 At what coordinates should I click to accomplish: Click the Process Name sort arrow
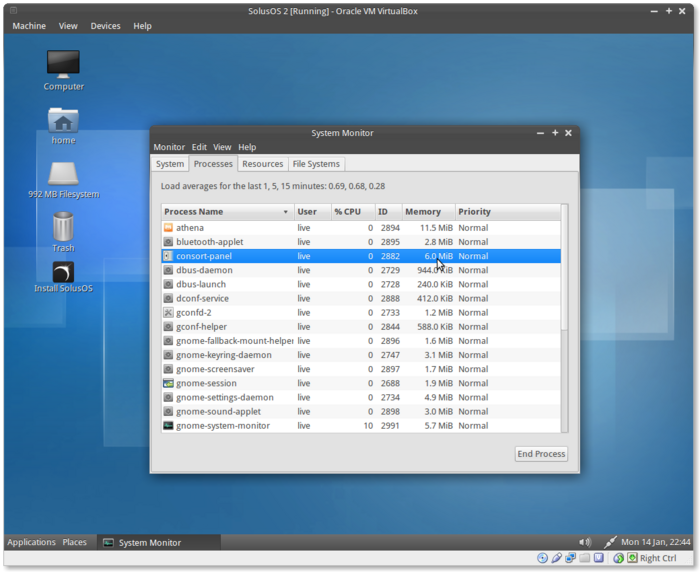(x=285, y=212)
